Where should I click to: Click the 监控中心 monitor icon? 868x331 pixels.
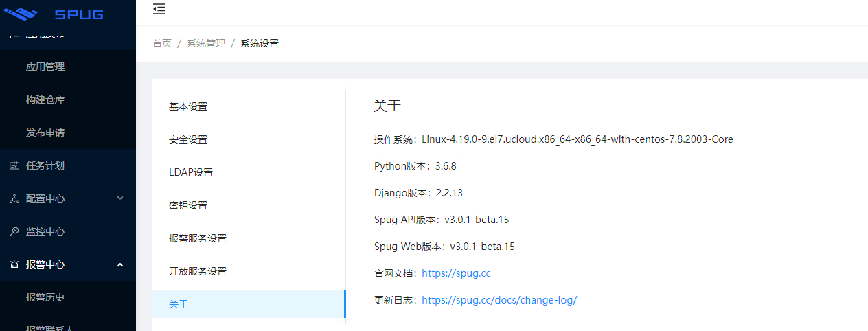[14, 231]
